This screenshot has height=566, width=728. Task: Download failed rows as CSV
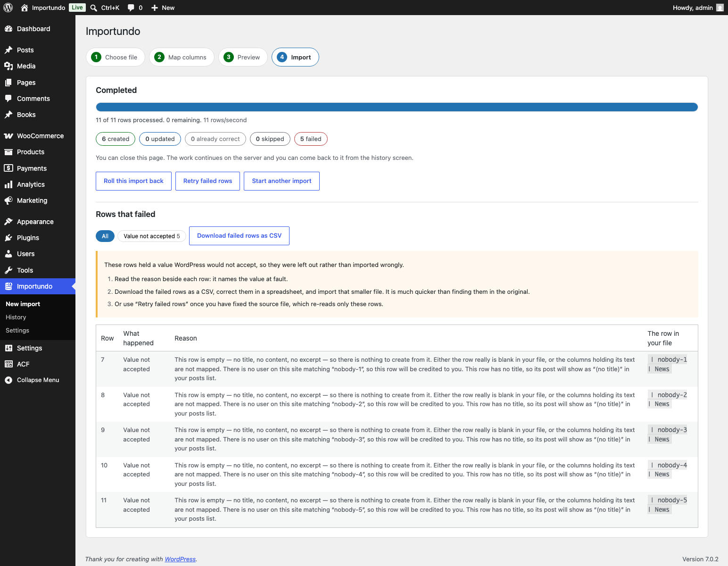239,236
